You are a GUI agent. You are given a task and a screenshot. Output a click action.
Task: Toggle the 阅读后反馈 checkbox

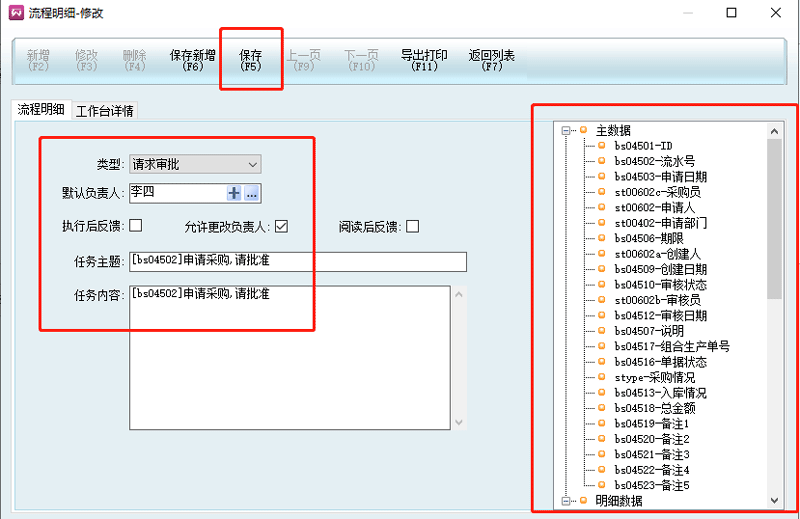[412, 226]
